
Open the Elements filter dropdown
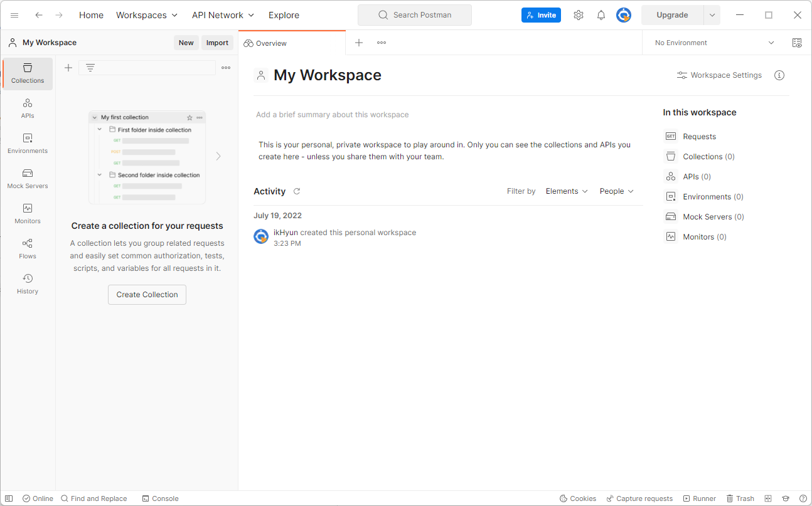(567, 191)
